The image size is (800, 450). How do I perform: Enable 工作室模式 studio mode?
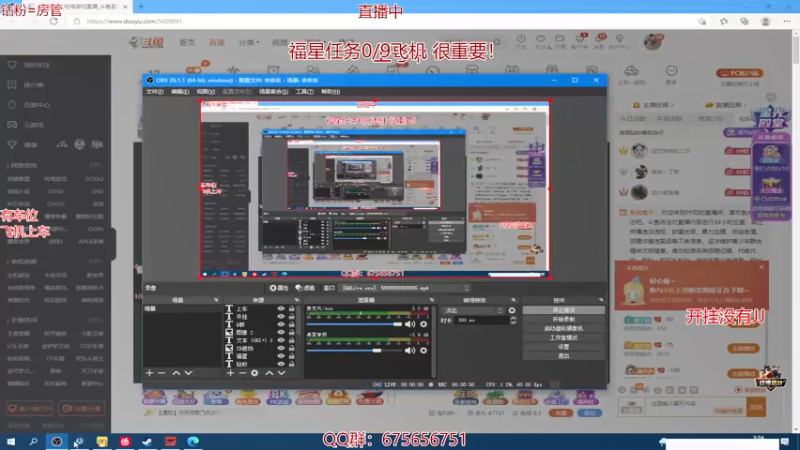click(564, 337)
